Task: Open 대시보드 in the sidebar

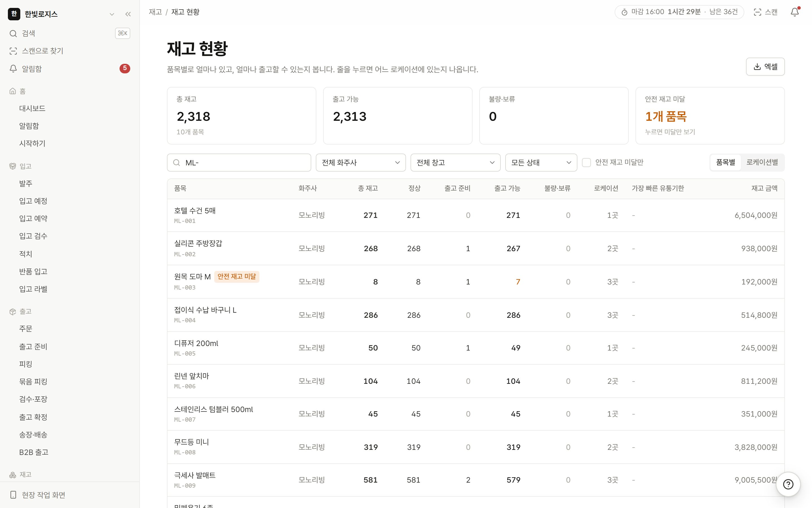Action: [x=32, y=108]
